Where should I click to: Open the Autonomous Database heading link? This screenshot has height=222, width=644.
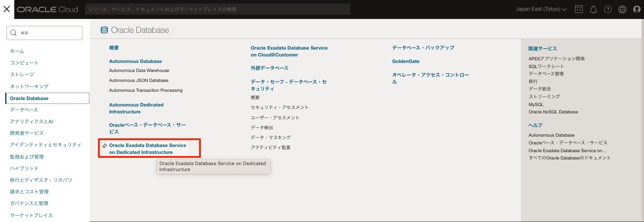(135, 61)
